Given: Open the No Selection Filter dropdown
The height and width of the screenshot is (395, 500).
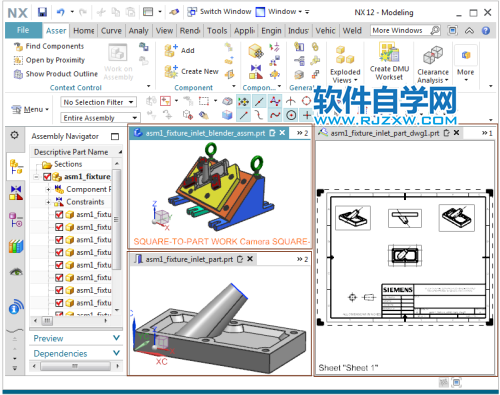Looking at the screenshot, I should (x=99, y=102).
